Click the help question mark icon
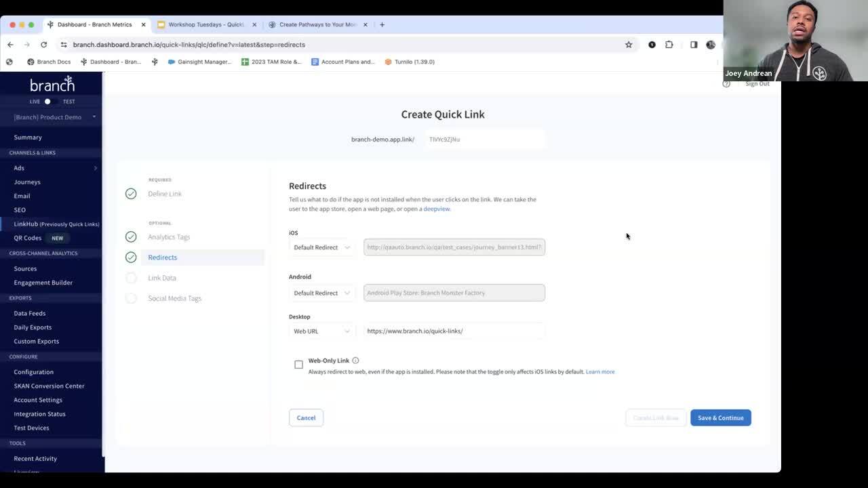The image size is (868, 488). pos(726,84)
